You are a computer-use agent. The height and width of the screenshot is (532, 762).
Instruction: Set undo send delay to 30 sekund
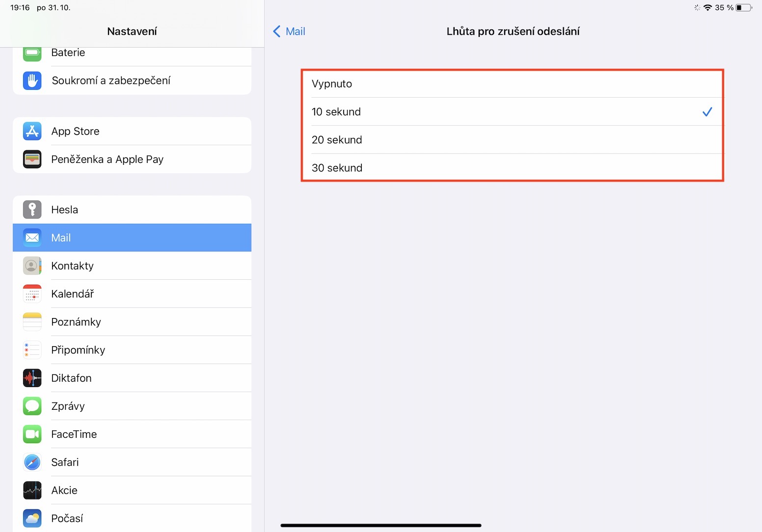pos(512,168)
